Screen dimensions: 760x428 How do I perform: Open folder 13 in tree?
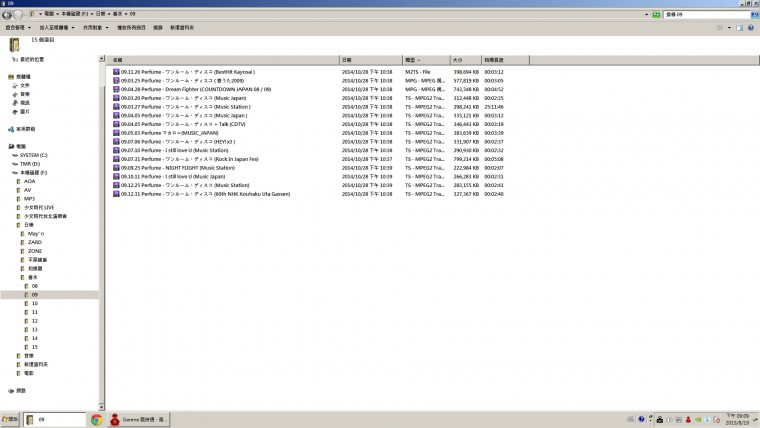point(34,330)
